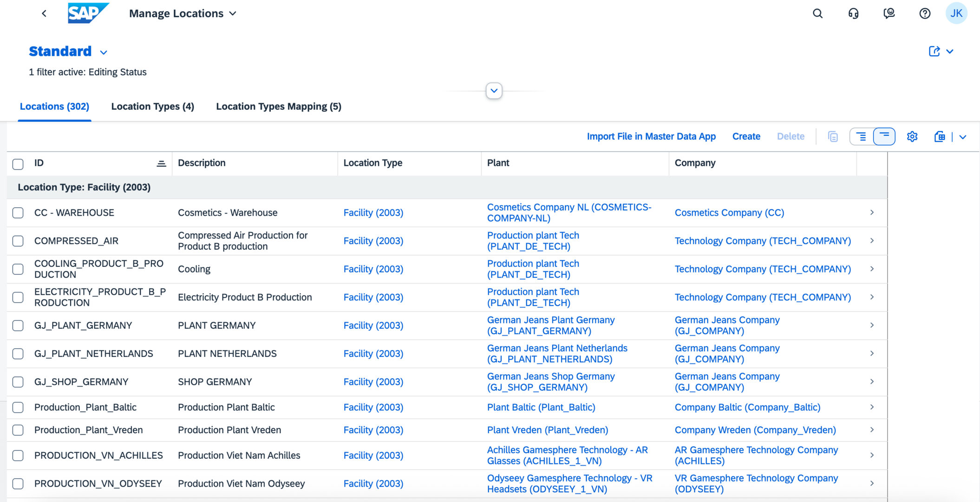Tick the GJ_PLANT_NETHERLANDS row checkbox
Viewport: 980px width, 502px height.
(x=18, y=354)
